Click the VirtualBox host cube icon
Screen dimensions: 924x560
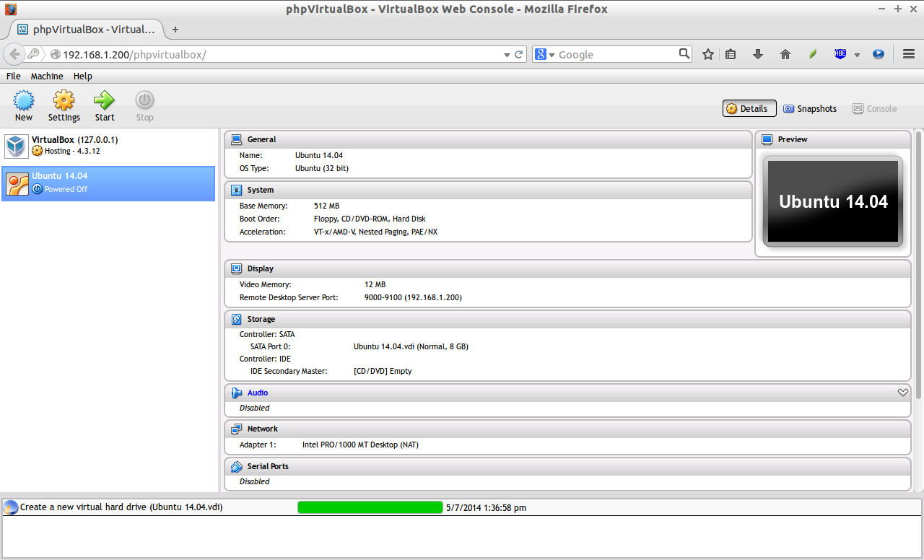pyautogui.click(x=16, y=146)
